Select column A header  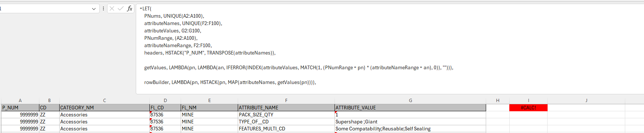(x=20, y=100)
